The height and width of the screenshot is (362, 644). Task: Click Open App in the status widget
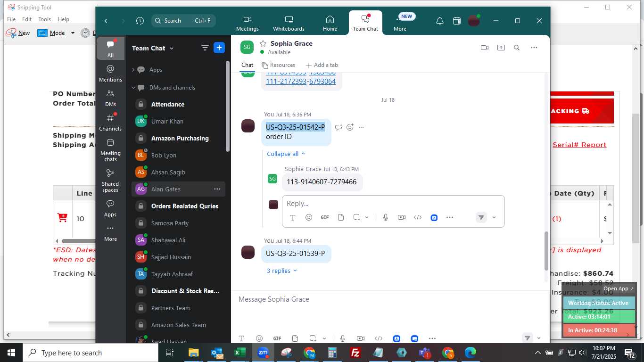click(x=619, y=288)
